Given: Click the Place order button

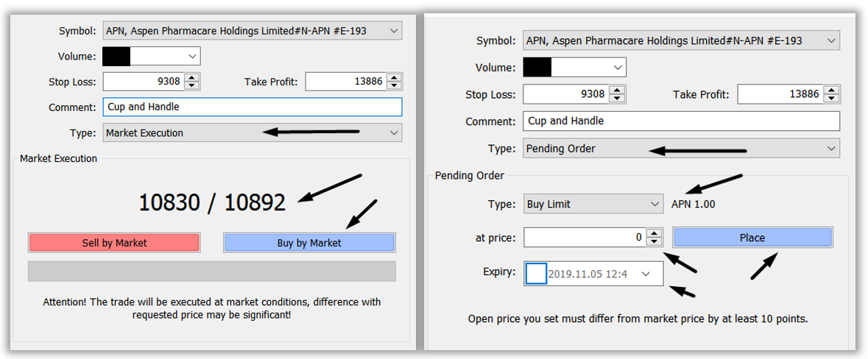Looking at the screenshot, I should pyautogui.click(x=752, y=238).
